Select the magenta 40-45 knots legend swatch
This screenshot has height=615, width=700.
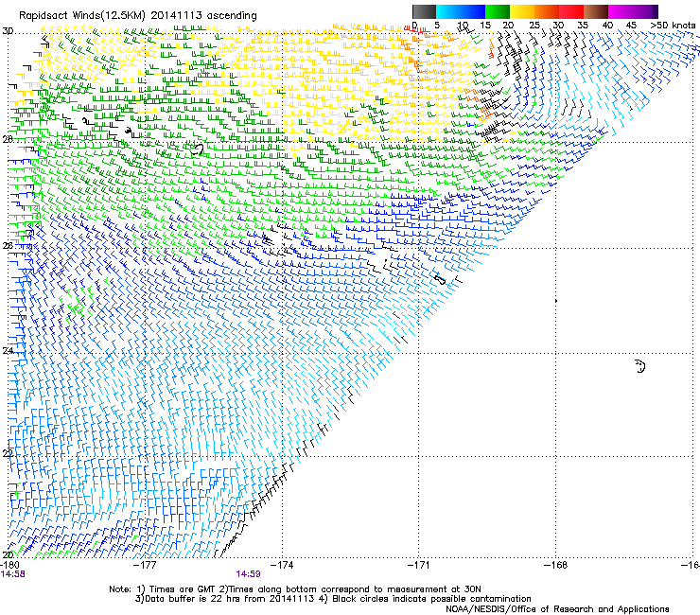(x=621, y=11)
